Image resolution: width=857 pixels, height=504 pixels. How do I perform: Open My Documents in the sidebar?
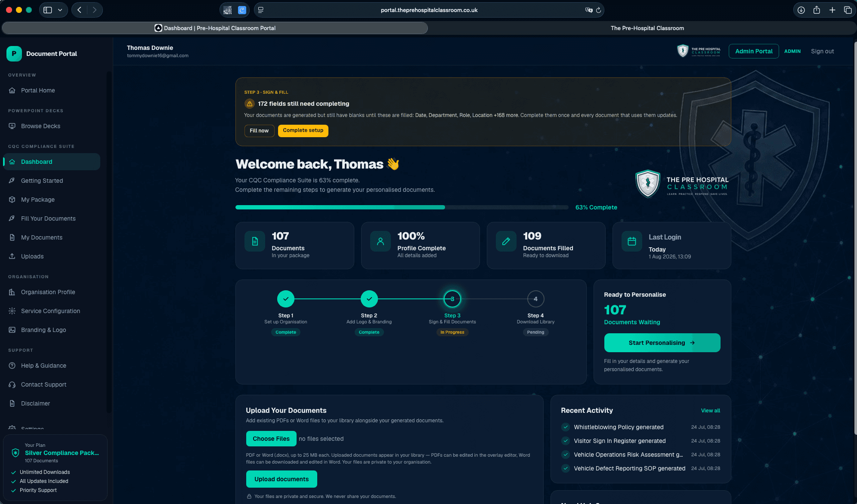tap(52, 237)
